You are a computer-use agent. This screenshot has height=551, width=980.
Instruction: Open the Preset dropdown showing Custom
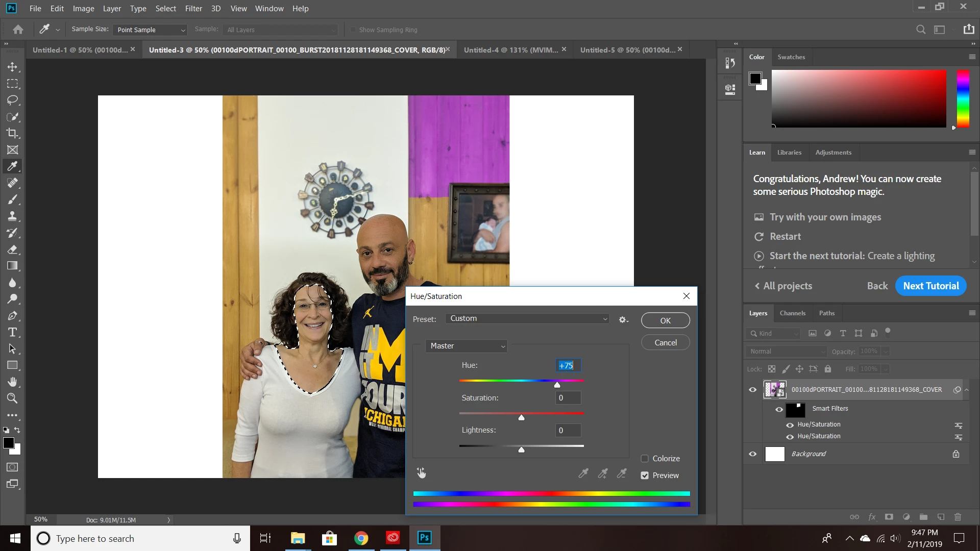click(x=527, y=319)
